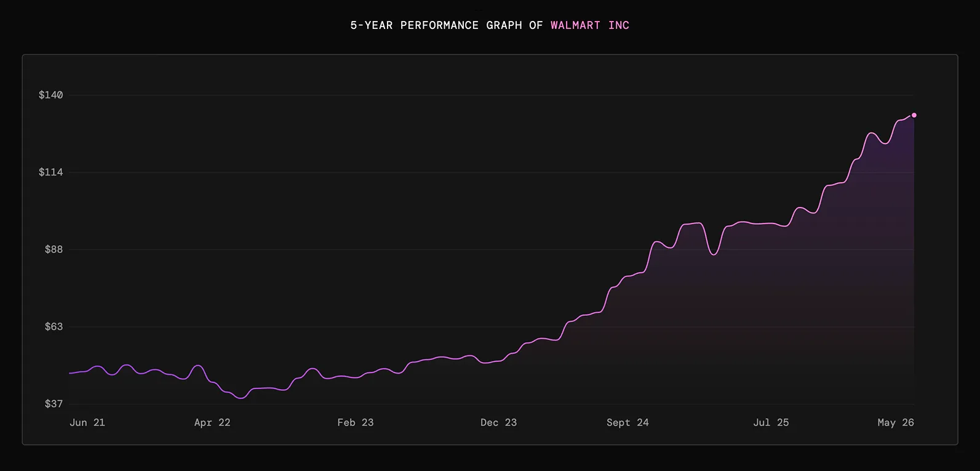The width and height of the screenshot is (980, 471).
Task: Click the "Jun 21" x-axis label
Action: tap(87, 422)
